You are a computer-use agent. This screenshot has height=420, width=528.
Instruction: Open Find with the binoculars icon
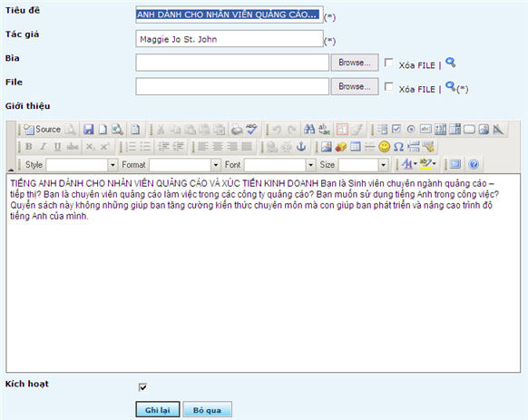(309, 130)
